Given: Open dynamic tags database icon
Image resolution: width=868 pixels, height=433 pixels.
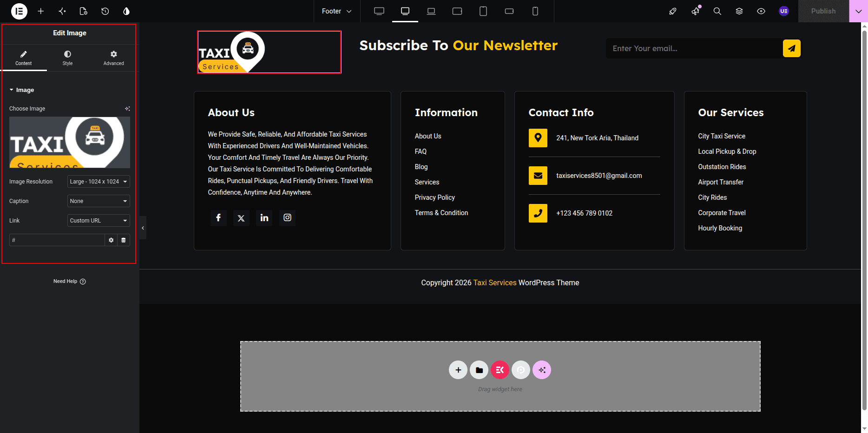Looking at the screenshot, I should click(124, 240).
